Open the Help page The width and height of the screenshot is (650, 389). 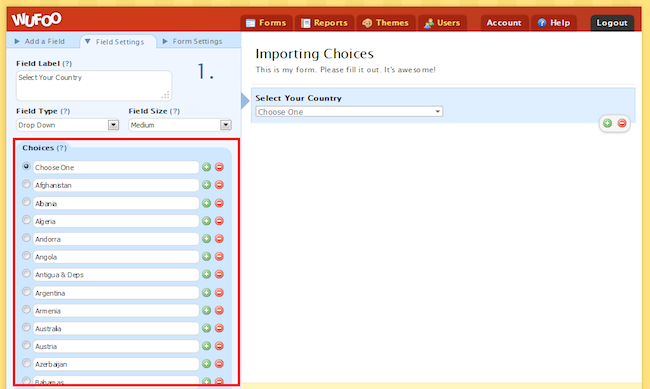tap(554, 23)
